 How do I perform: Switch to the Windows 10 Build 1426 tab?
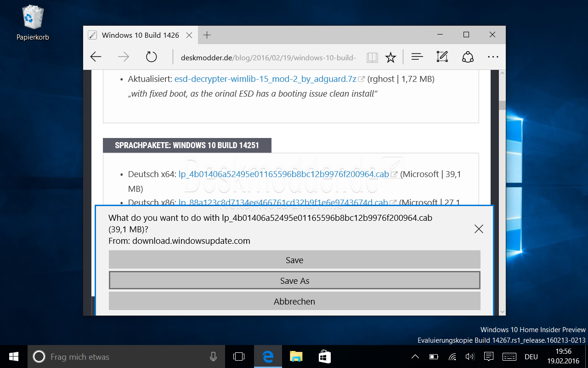(140, 35)
